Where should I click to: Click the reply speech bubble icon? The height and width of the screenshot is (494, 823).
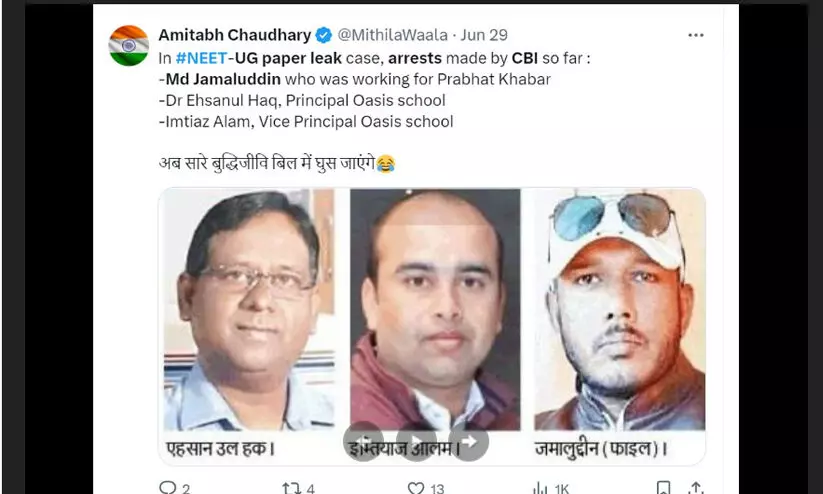coord(167,488)
